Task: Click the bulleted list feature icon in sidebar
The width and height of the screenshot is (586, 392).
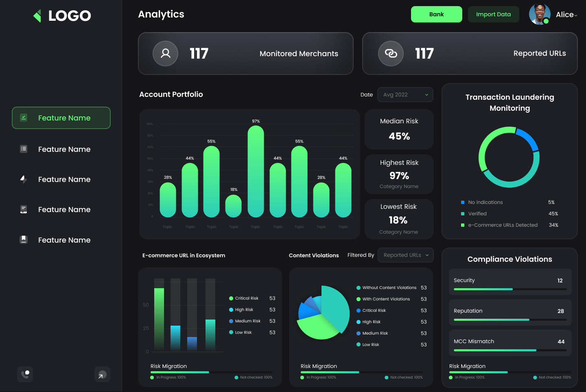Action: pyautogui.click(x=23, y=149)
